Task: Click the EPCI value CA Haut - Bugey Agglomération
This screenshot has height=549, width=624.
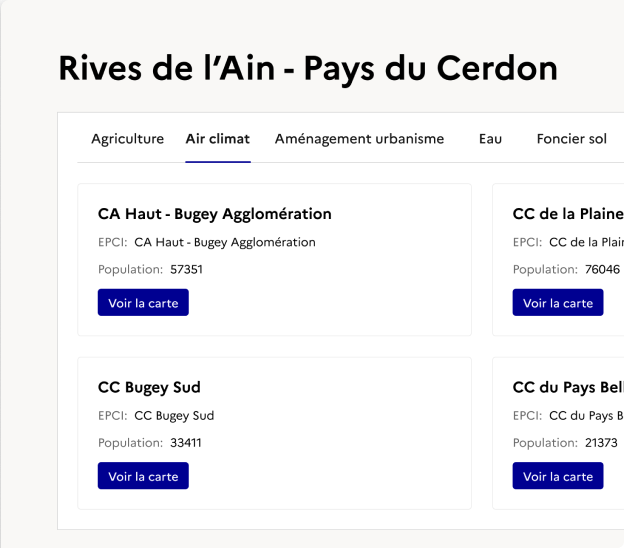Action: click(x=225, y=242)
